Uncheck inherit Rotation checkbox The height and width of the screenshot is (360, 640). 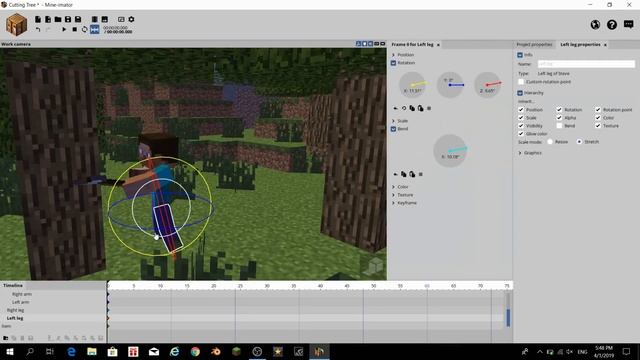tap(559, 110)
